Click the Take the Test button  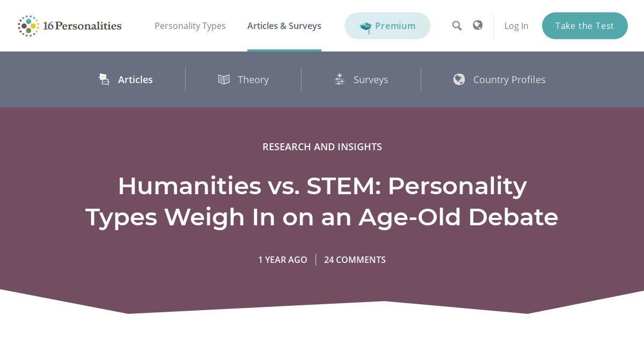click(585, 26)
